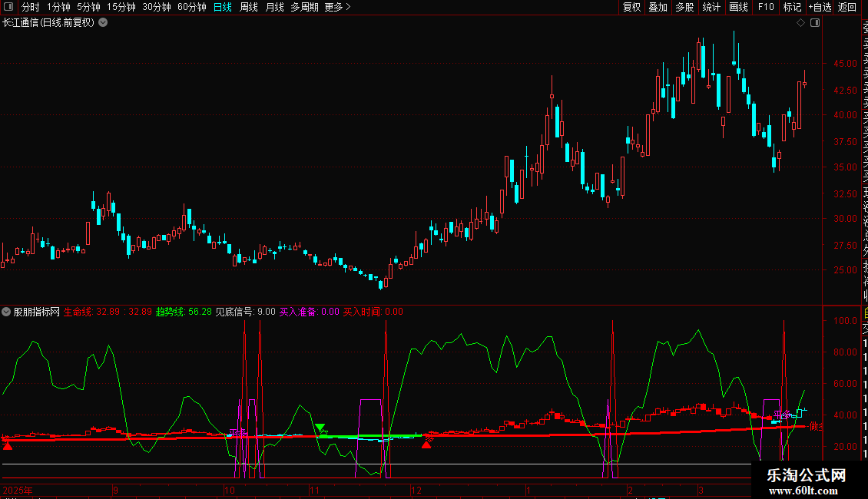
Task: Click the 100.0 indicator axis label
Action: coord(845,321)
